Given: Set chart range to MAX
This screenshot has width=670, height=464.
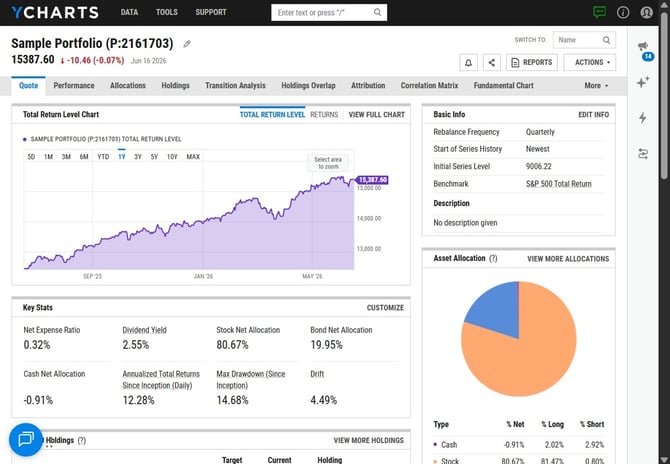Looking at the screenshot, I should click(193, 157).
